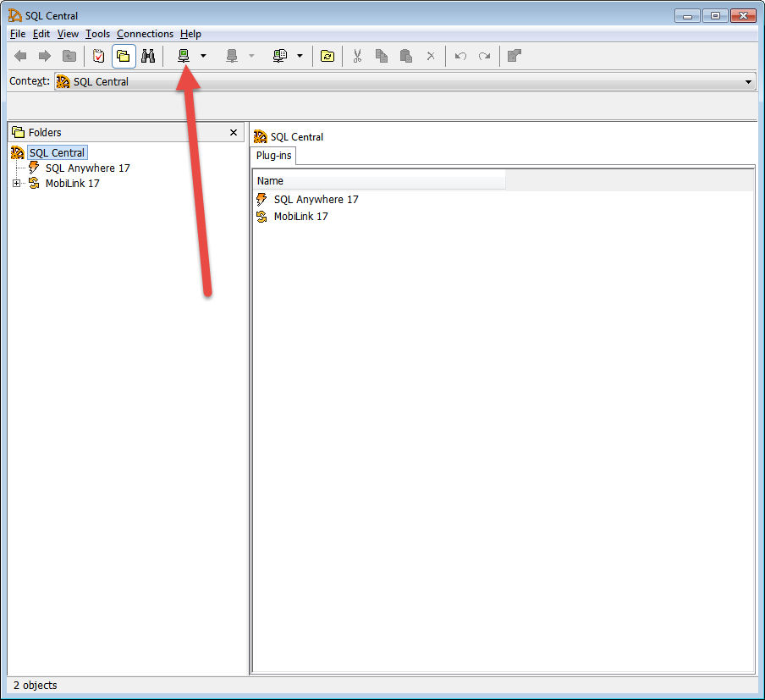Viewport: 765px width, 700px height.
Task: Close the SQL Central window
Action: [743, 16]
